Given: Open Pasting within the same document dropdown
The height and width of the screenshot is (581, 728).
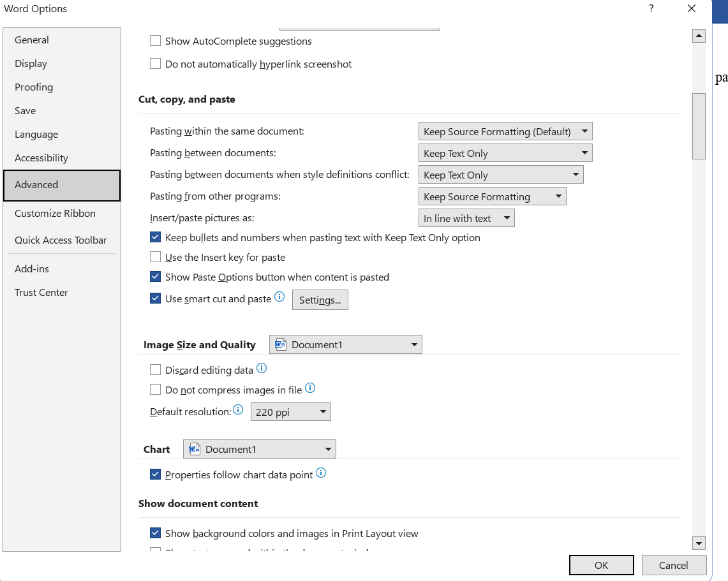Looking at the screenshot, I should (505, 131).
